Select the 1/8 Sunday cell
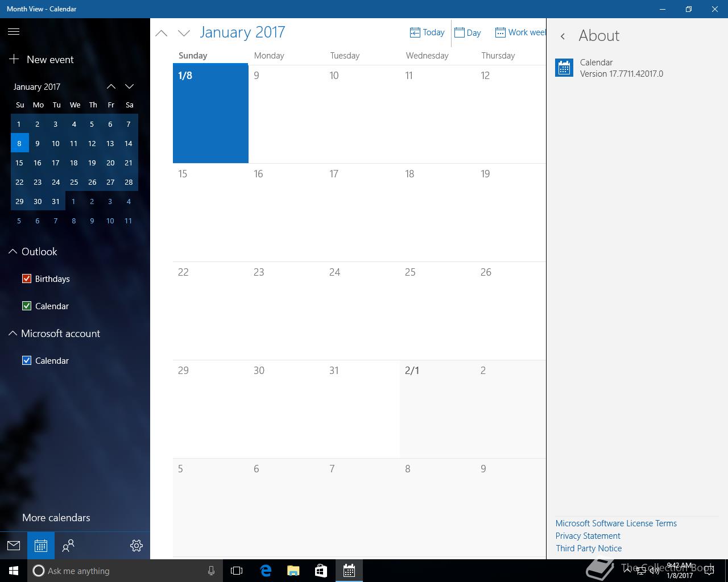 210,113
